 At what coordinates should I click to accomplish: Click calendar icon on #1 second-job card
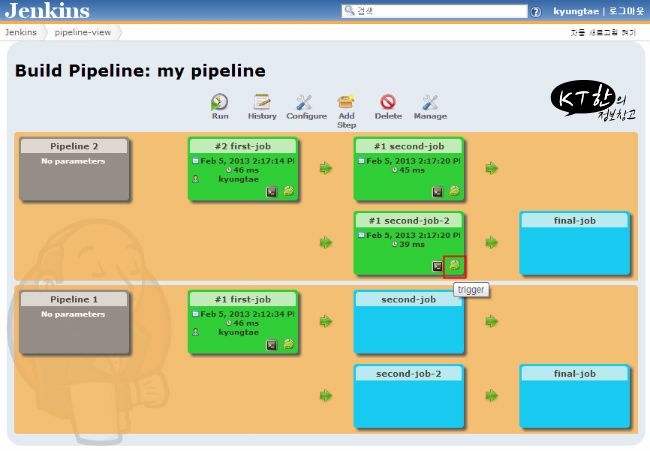pos(361,161)
